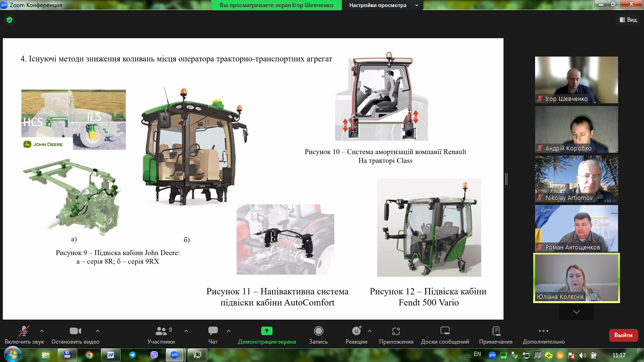Open the Chat panel

pos(213,331)
